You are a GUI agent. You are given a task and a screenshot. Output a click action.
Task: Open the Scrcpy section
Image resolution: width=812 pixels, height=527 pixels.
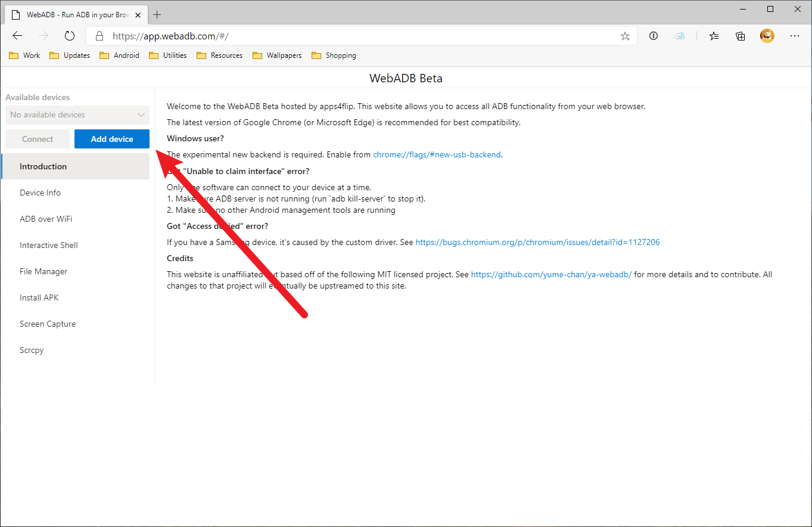click(x=76, y=350)
